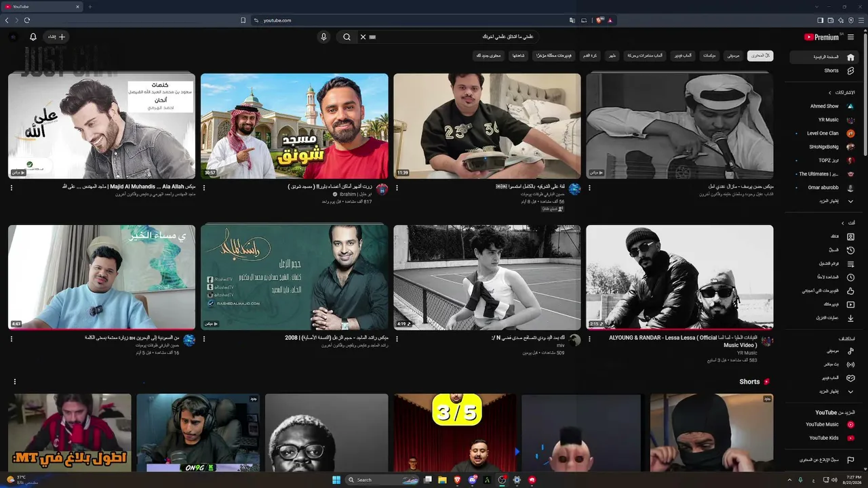Open the مسجد شوق video thumbnail
868x488 pixels.
tap(294, 126)
